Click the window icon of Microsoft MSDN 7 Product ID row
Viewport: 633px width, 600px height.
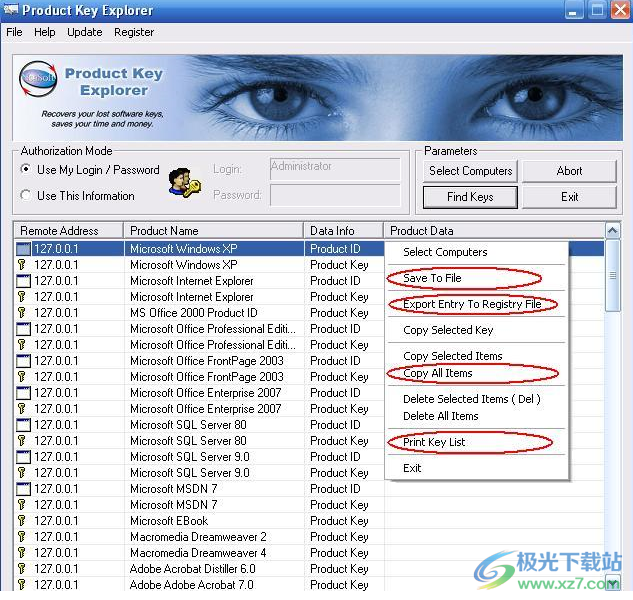(23, 489)
